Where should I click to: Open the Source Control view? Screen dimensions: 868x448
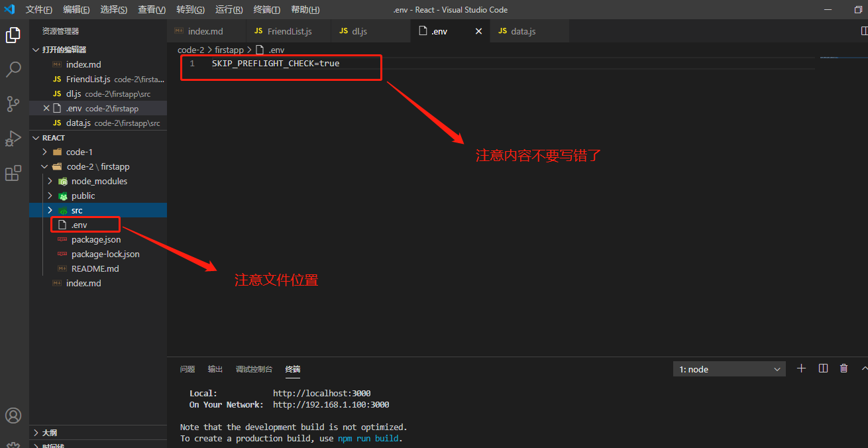pos(14,103)
